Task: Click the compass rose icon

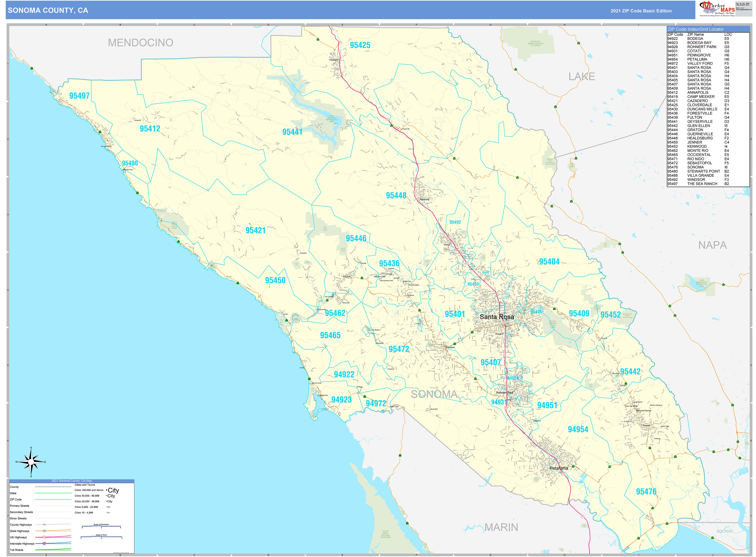Action: pyautogui.click(x=31, y=462)
